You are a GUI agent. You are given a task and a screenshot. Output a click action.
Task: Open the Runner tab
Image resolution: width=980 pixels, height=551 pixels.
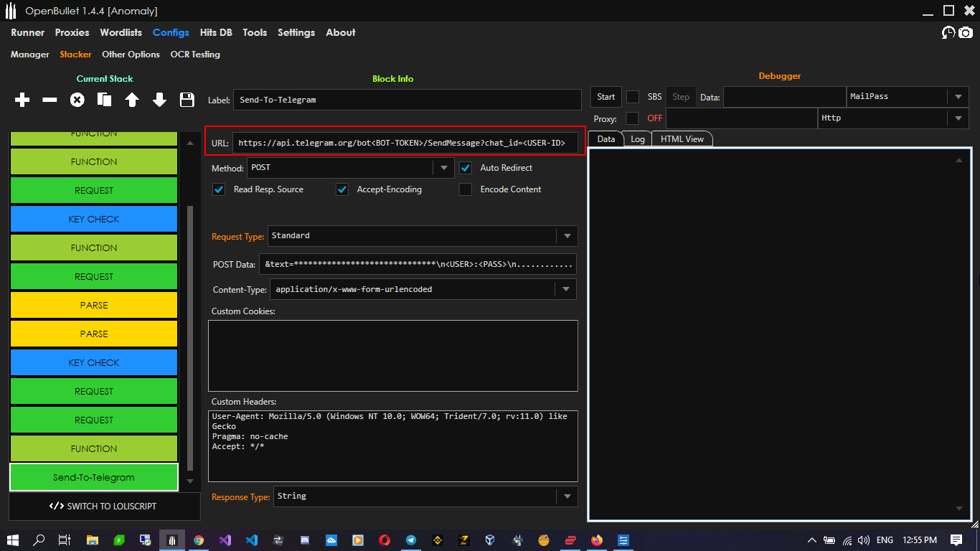pos(28,32)
